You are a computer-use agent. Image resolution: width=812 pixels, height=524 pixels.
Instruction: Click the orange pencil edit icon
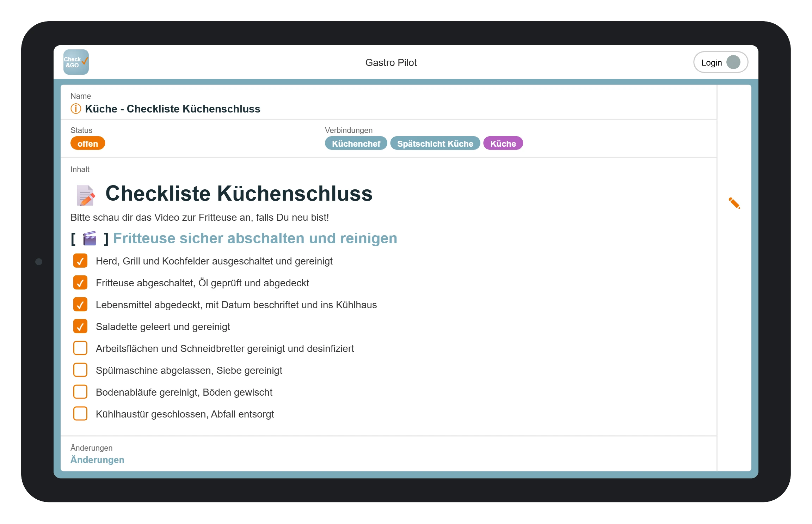(x=734, y=203)
